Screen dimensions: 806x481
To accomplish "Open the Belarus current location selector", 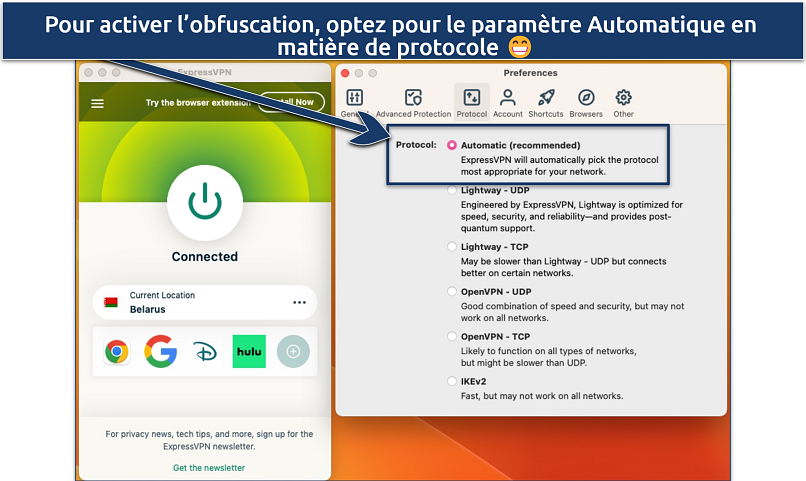I will point(190,302).
